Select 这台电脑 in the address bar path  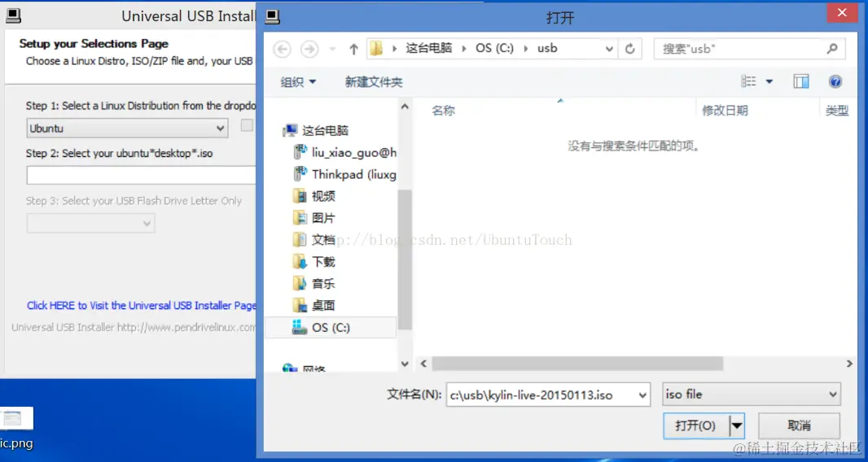pyautogui.click(x=429, y=48)
